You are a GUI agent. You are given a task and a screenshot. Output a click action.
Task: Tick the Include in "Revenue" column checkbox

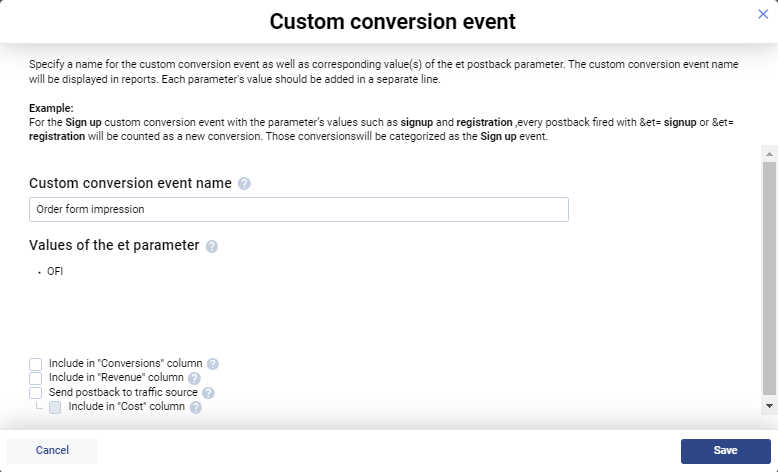(36, 378)
